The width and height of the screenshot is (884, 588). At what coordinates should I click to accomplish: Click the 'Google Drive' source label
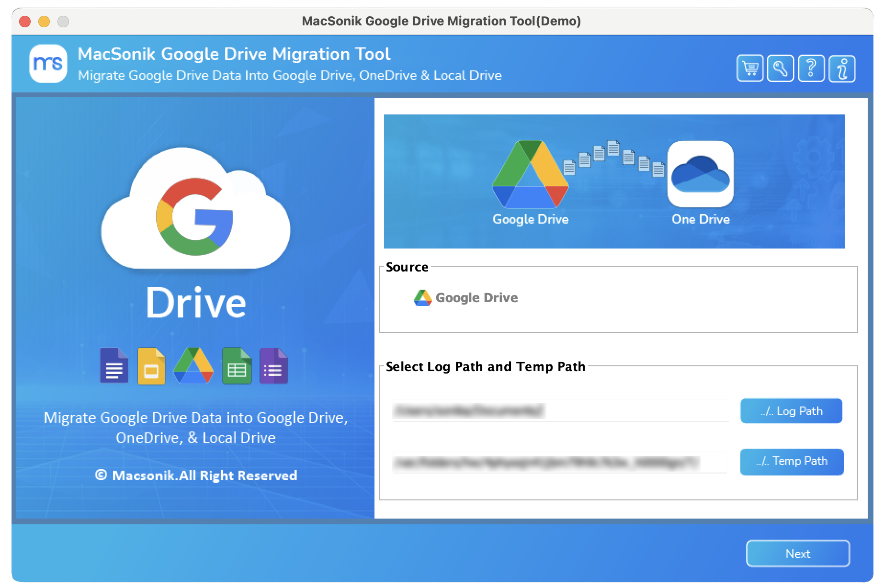[476, 298]
